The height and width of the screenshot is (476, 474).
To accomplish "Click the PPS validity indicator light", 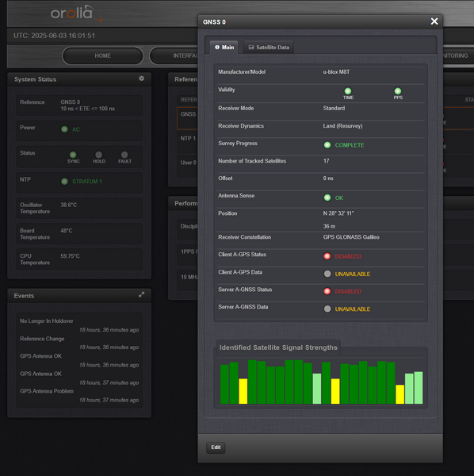I will click(x=398, y=91).
